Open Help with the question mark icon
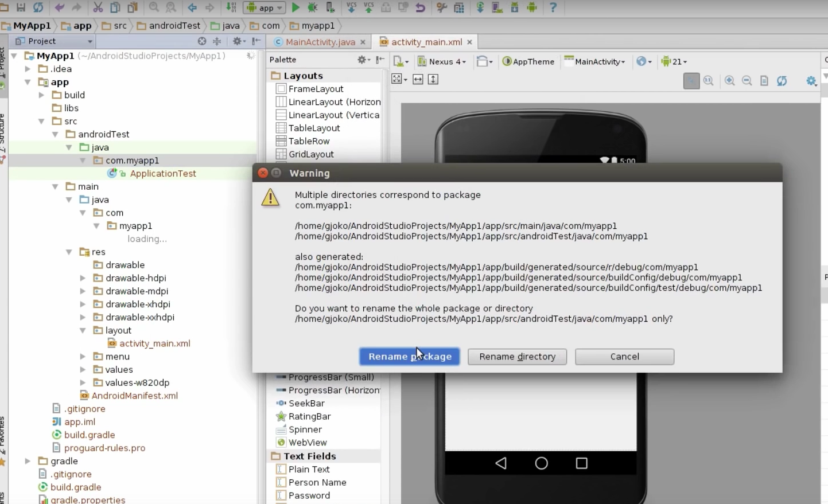This screenshot has width=828, height=504. [553, 7]
